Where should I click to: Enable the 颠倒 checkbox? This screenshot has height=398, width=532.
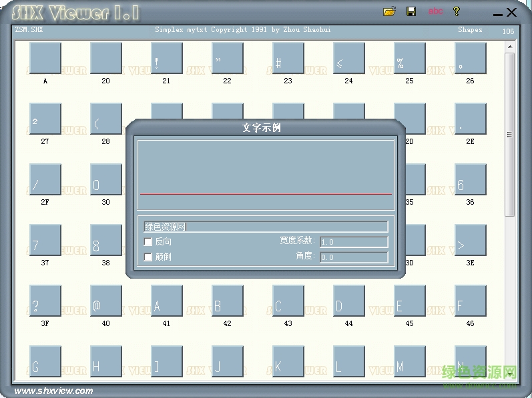(148, 257)
